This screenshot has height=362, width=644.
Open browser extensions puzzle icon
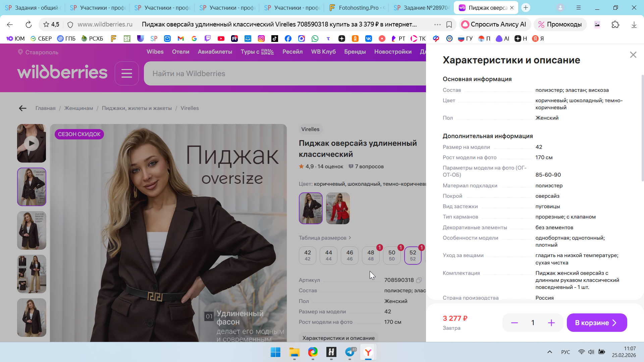615,24
